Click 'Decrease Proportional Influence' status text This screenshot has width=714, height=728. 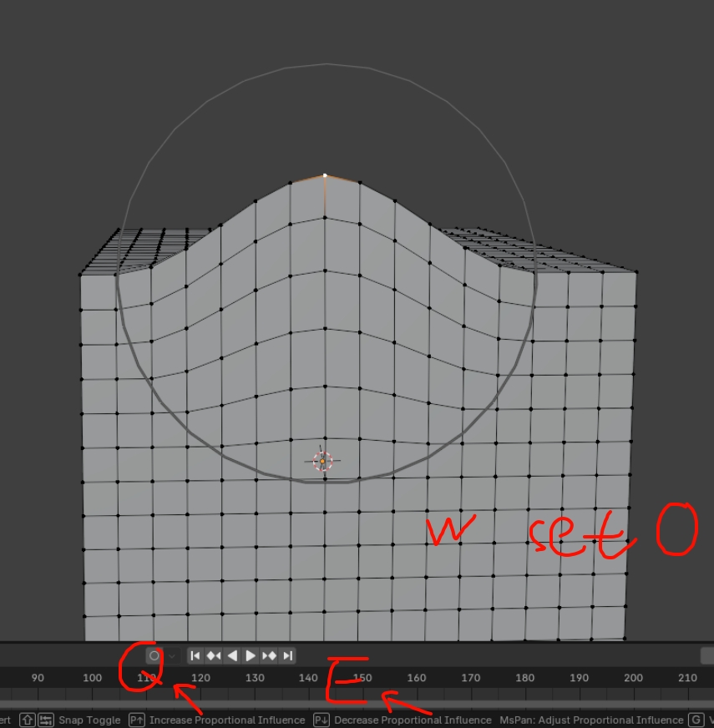413,720
